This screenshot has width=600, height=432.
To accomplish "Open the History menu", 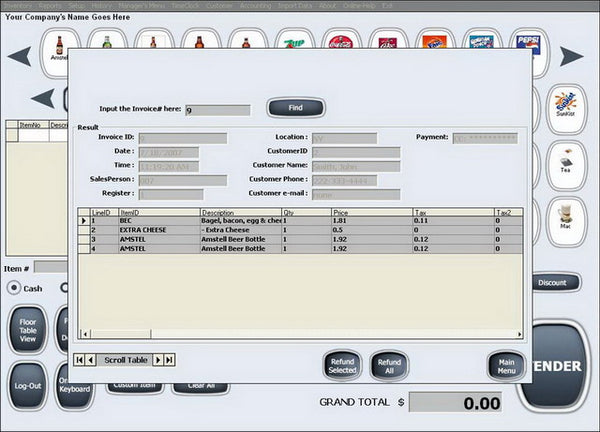I will pyautogui.click(x=102, y=6).
